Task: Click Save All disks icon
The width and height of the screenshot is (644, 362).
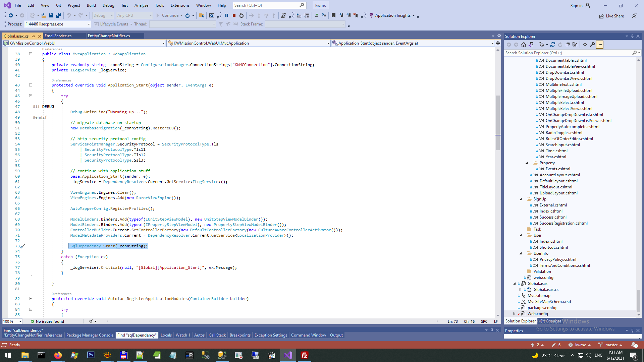Action: tap(59, 15)
